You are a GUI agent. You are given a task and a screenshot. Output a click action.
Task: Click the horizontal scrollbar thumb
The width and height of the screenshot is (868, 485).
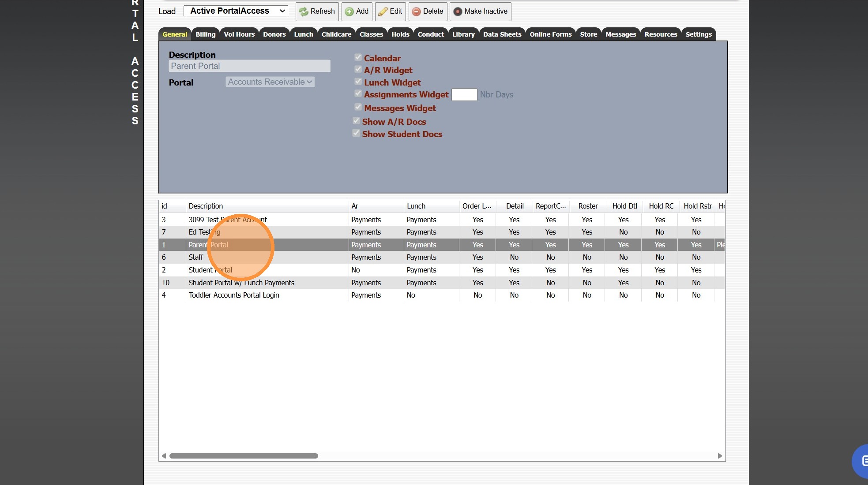tap(244, 456)
